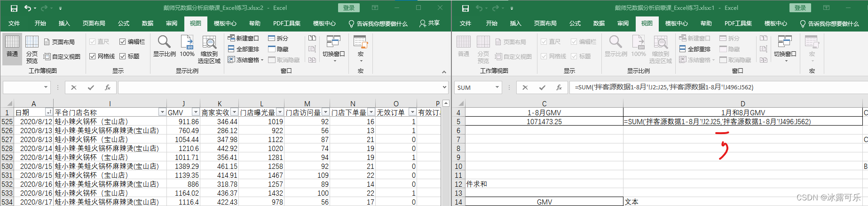This screenshot has width=868, height=206.
Task: Click Arrange All (全部重排) in xlsx:2 window
Action: pyautogui.click(x=243, y=49)
